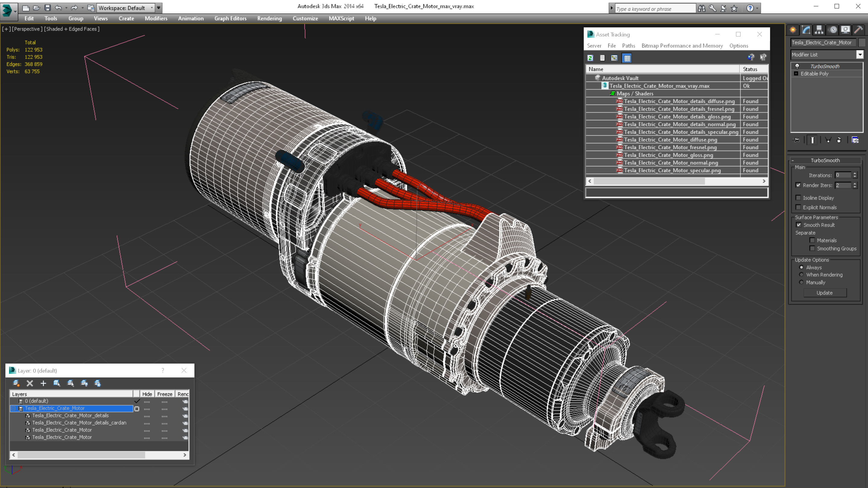Open the Display command panel tab

pos(845,30)
